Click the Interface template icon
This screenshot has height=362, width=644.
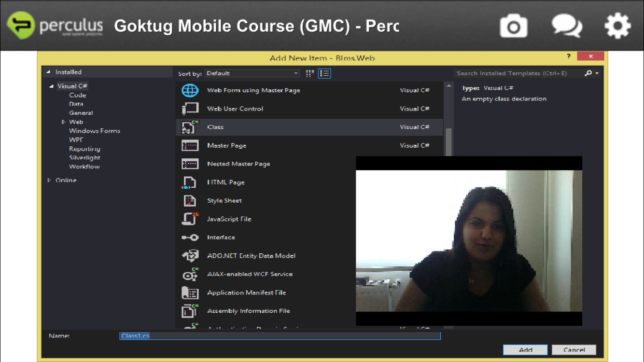click(x=190, y=237)
